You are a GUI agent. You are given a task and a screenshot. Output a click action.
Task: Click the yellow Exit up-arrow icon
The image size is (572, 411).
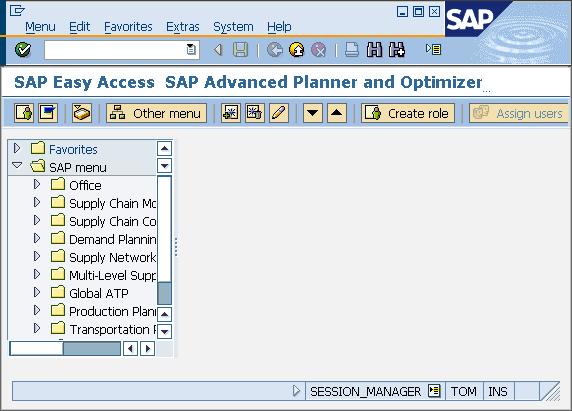pyautogui.click(x=297, y=50)
